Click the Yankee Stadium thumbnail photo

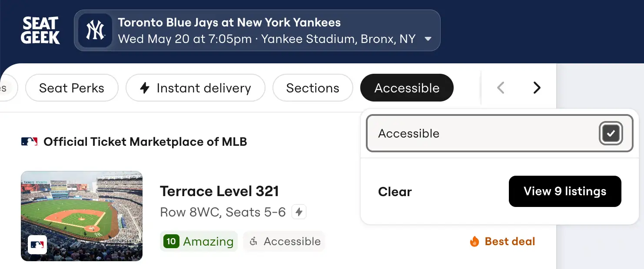point(81,216)
